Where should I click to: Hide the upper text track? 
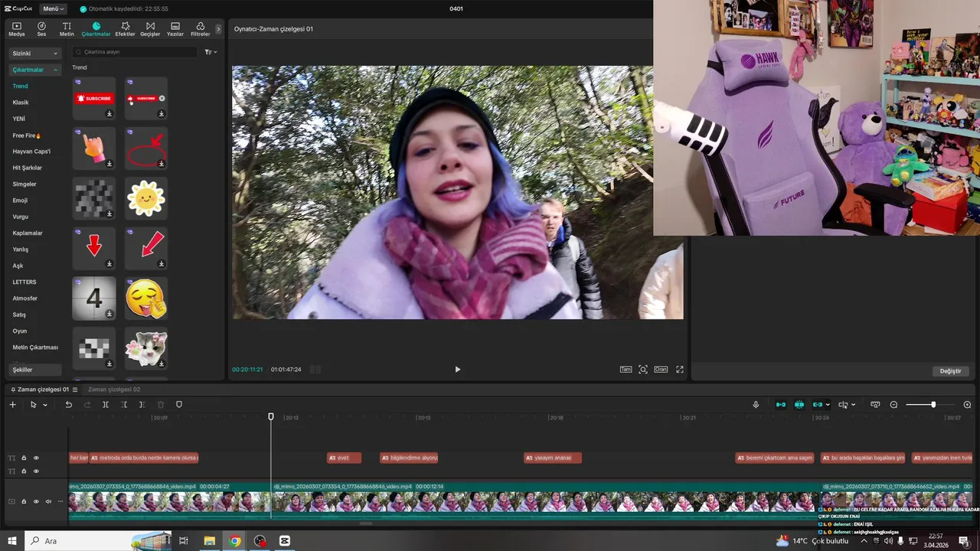pos(36,458)
